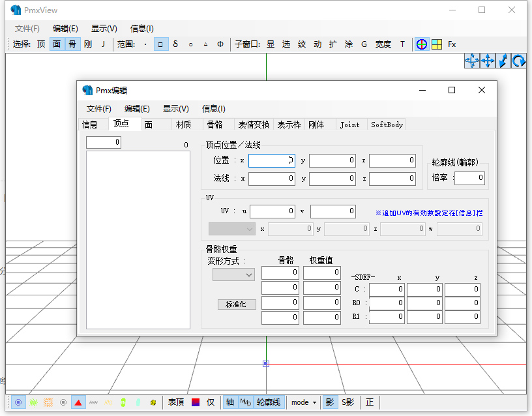
Task: Click the 法线 normal z input field
Action: tap(392, 179)
